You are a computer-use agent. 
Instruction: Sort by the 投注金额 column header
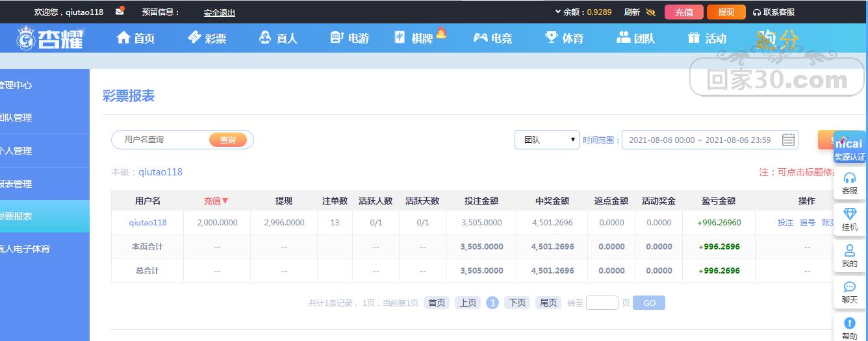481,201
